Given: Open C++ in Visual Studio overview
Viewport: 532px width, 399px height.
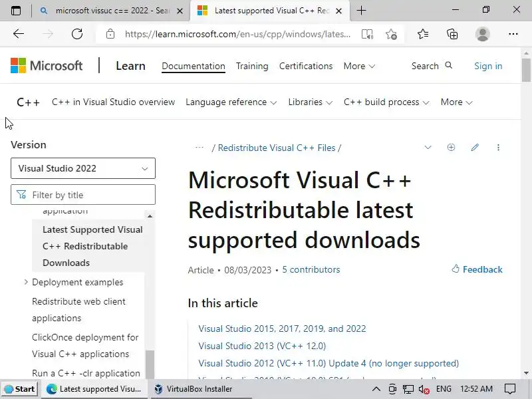Looking at the screenshot, I should (x=113, y=102).
